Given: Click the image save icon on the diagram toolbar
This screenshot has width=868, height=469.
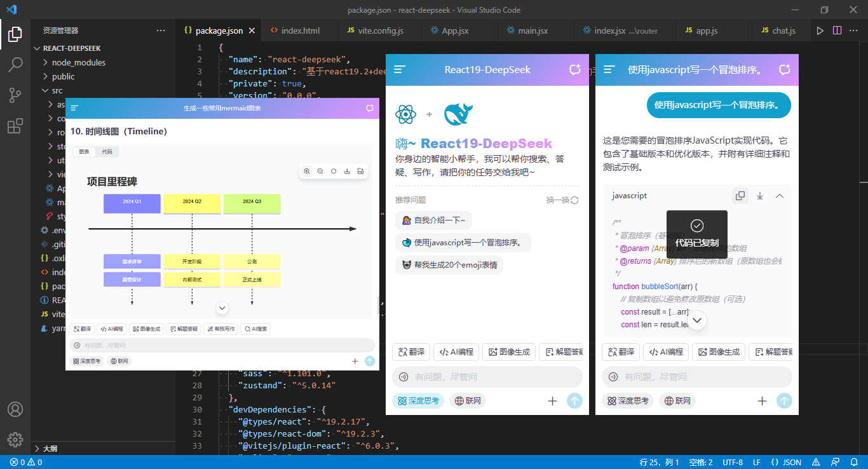Looking at the screenshot, I should tap(360, 171).
